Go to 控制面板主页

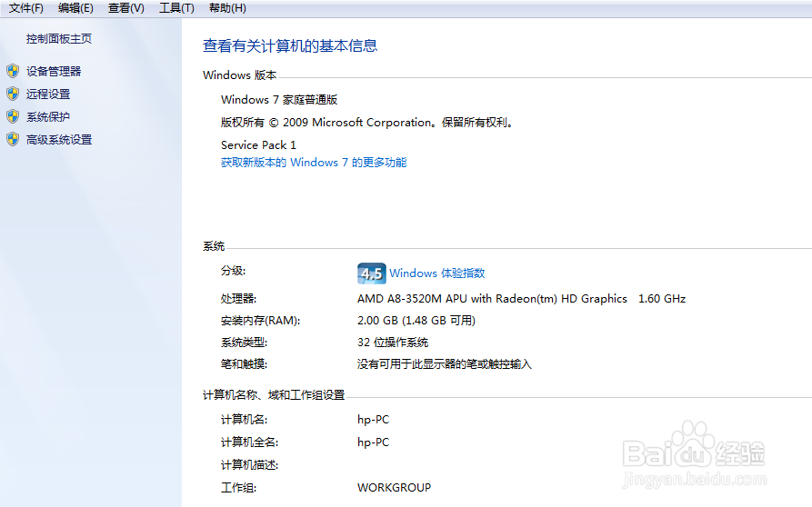[59, 39]
